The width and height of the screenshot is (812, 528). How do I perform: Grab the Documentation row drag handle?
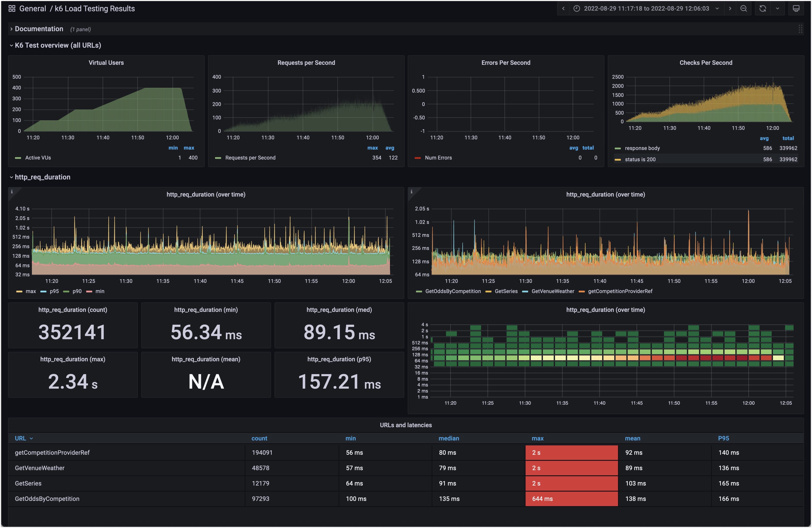(800, 29)
